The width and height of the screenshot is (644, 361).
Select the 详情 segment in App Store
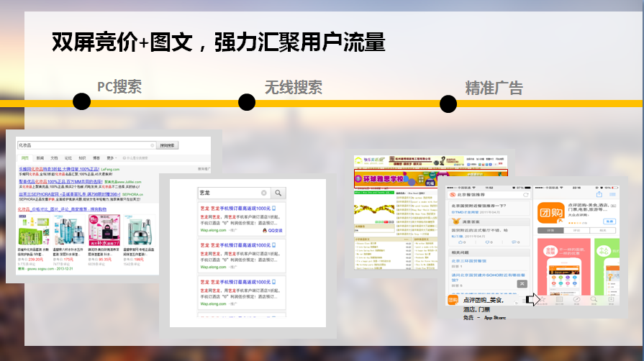coord(550,231)
